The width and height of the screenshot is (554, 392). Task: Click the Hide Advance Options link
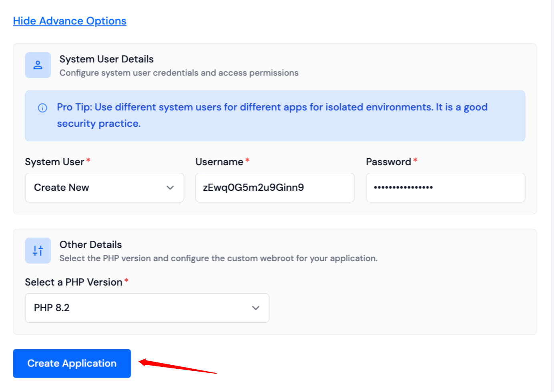tap(70, 21)
